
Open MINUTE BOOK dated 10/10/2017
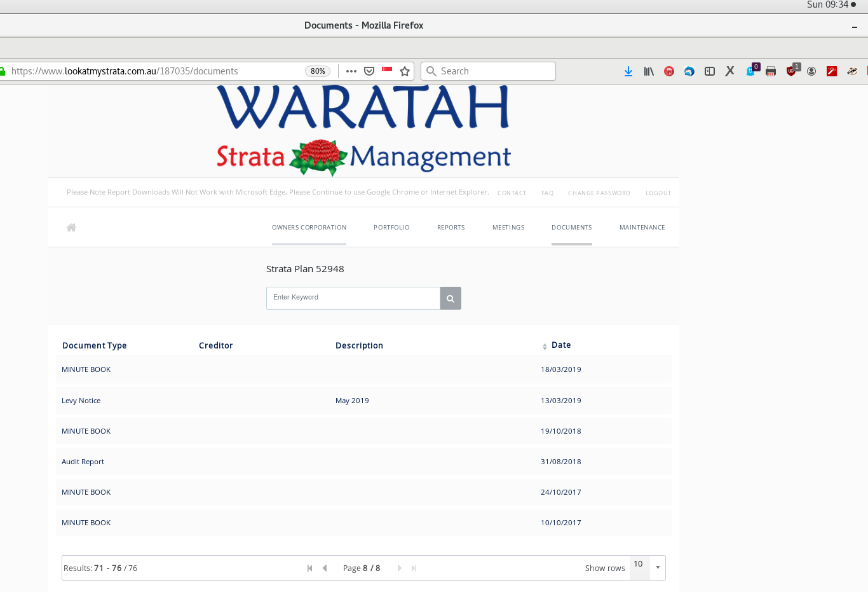click(363, 523)
